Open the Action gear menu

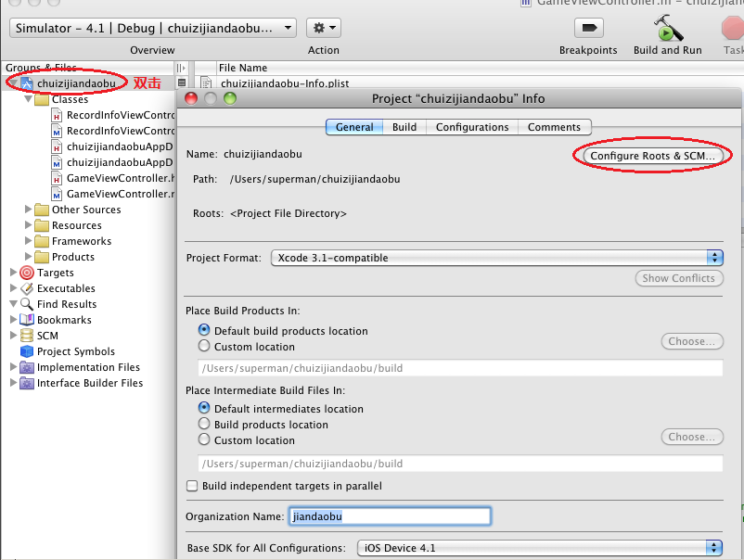coord(324,28)
